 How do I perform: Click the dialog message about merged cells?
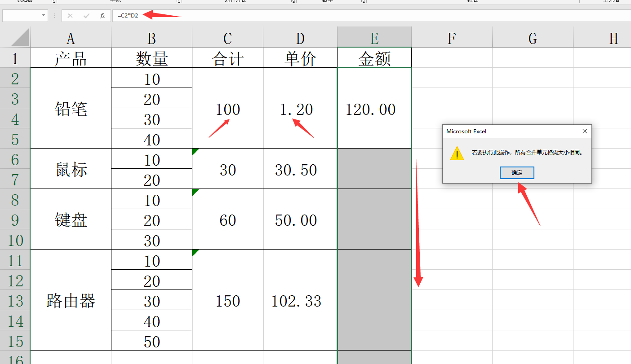click(x=527, y=153)
